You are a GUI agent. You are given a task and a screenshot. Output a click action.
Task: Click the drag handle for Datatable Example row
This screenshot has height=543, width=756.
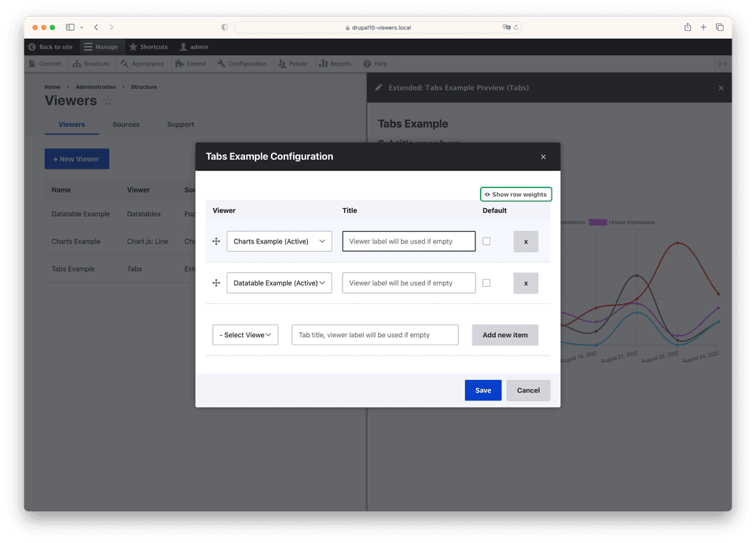(216, 283)
